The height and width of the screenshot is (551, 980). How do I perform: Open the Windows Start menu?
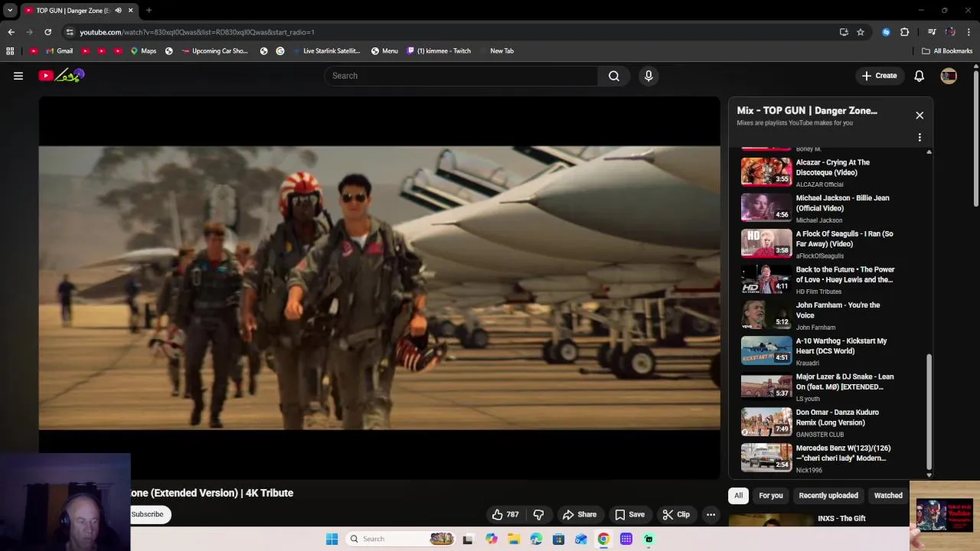[332, 539]
